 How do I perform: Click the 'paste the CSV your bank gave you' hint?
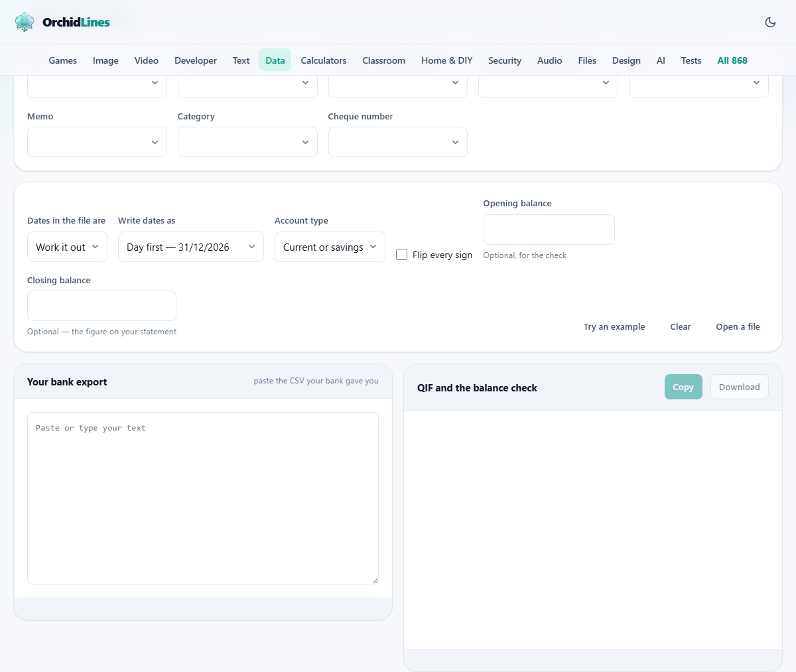[316, 381]
